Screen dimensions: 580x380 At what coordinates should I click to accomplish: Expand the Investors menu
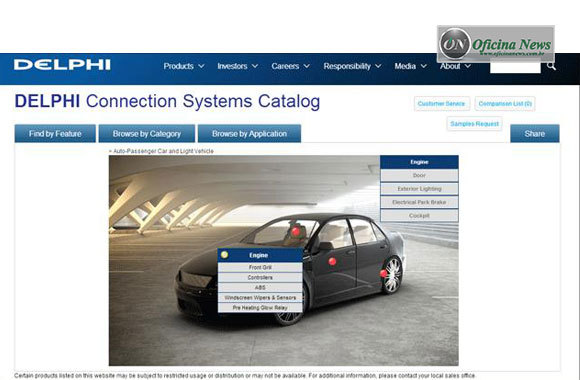[x=237, y=66]
